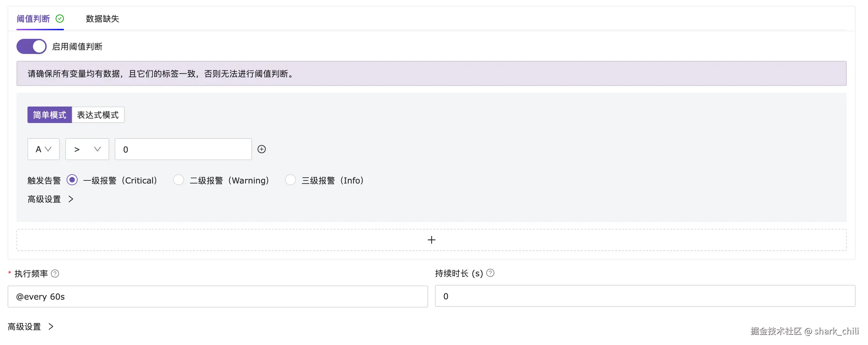Click the 持续时长 (s) input field
Viewport: 868px width, 345px height.
[x=645, y=296]
